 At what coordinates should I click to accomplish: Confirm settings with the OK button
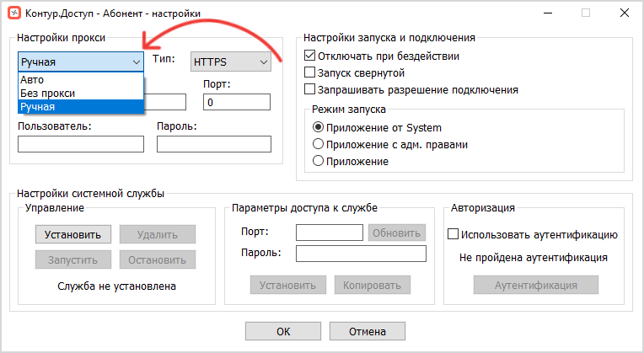tap(283, 331)
